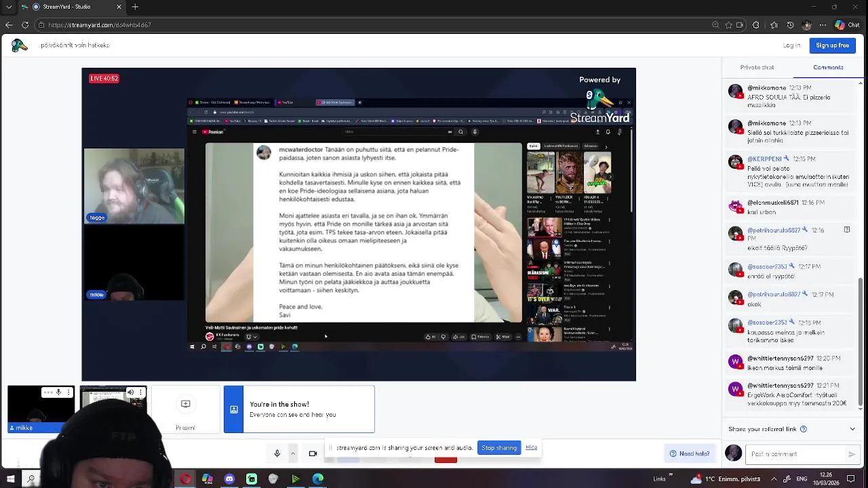Select the StreamYard - Studio browser tab
Image resolution: width=868 pixels, height=488 pixels.
73,7
